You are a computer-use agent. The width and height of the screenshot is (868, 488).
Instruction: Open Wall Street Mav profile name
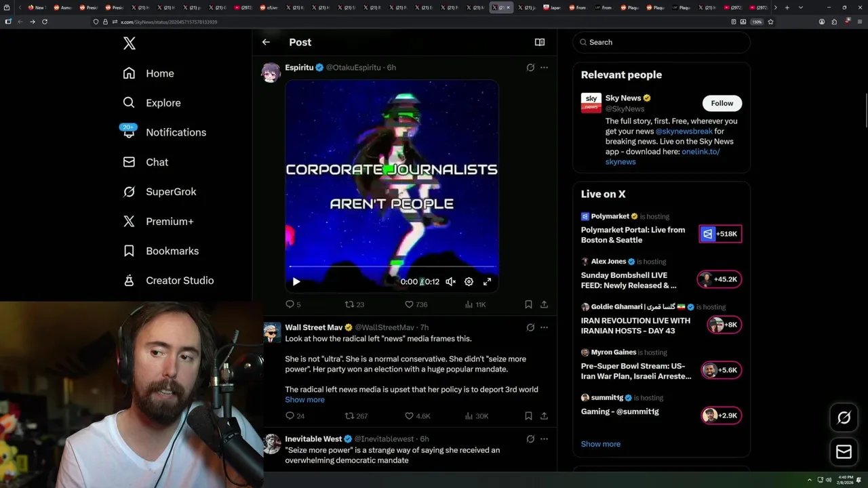point(313,327)
